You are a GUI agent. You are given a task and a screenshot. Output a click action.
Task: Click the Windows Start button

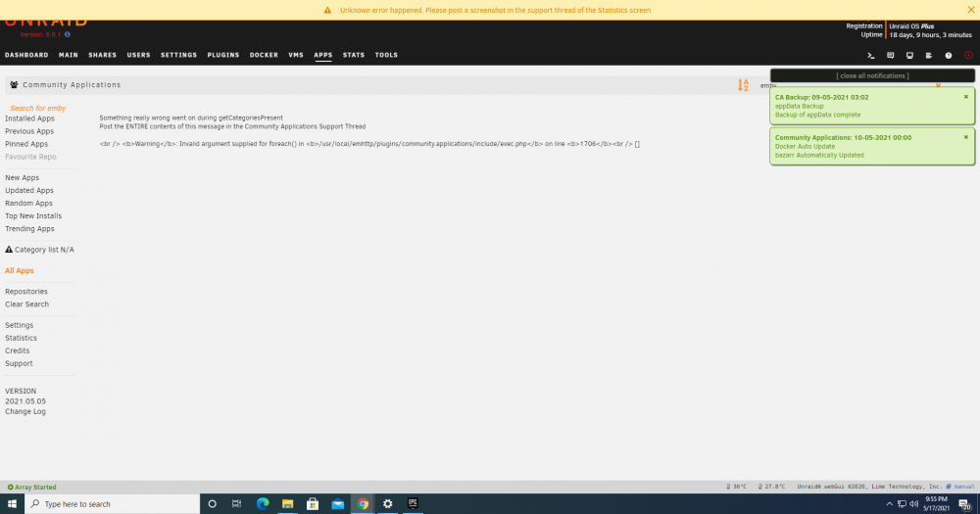point(12,504)
